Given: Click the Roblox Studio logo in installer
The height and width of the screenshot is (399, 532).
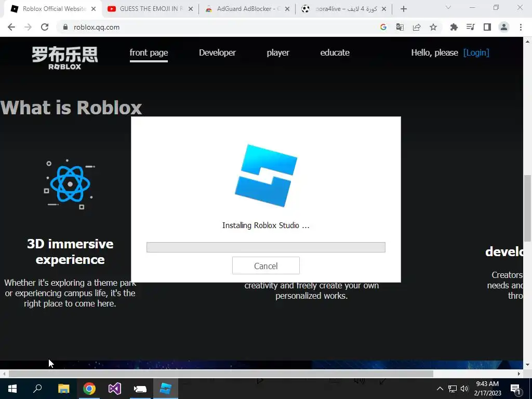Looking at the screenshot, I should pyautogui.click(x=266, y=176).
